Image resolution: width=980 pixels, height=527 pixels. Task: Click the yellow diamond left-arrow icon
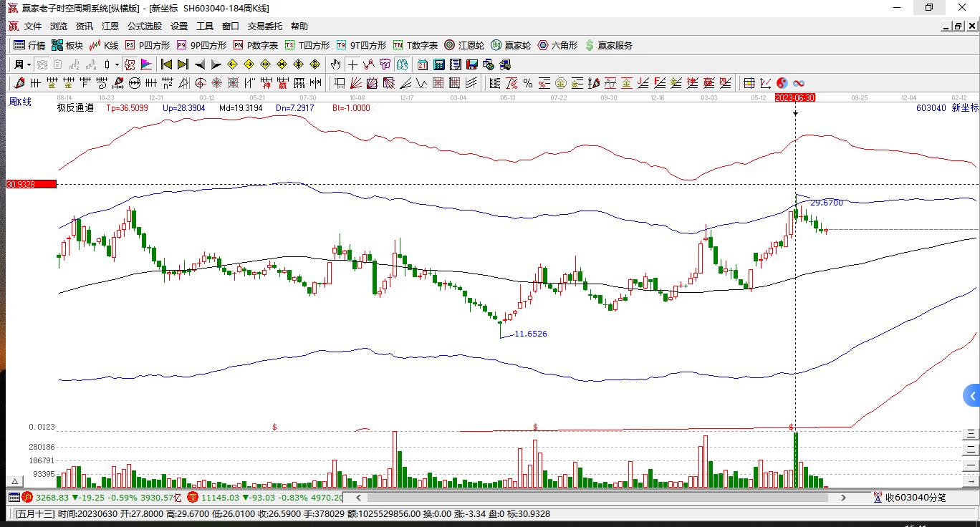click(x=232, y=64)
